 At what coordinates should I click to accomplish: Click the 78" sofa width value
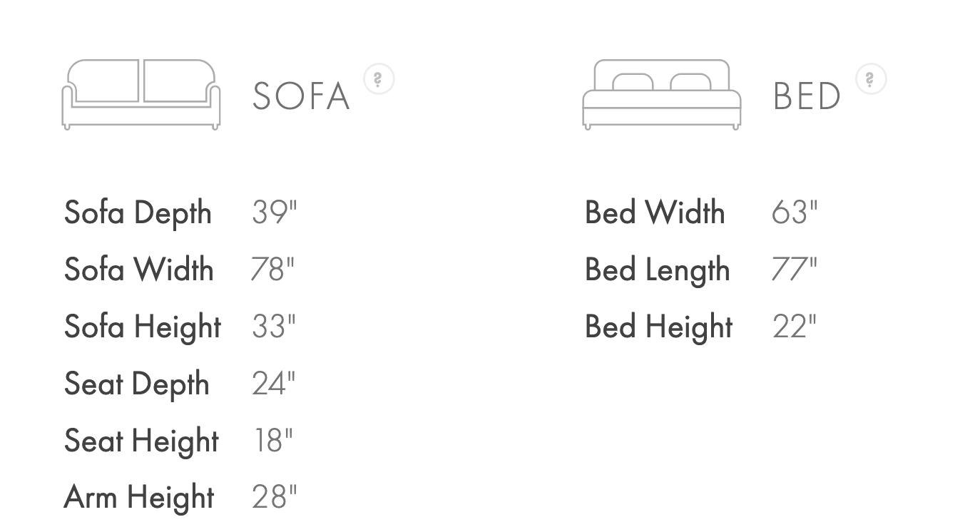tap(272, 270)
